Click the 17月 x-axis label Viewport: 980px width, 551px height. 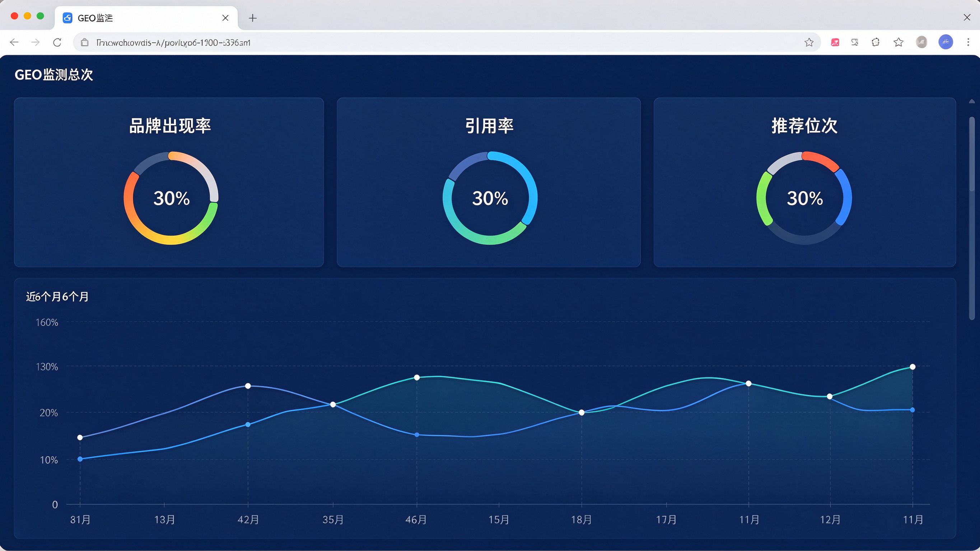pyautogui.click(x=667, y=519)
